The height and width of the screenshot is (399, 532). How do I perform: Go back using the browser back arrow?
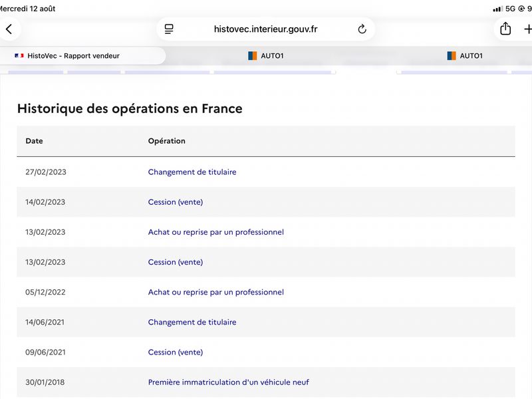click(x=9, y=29)
